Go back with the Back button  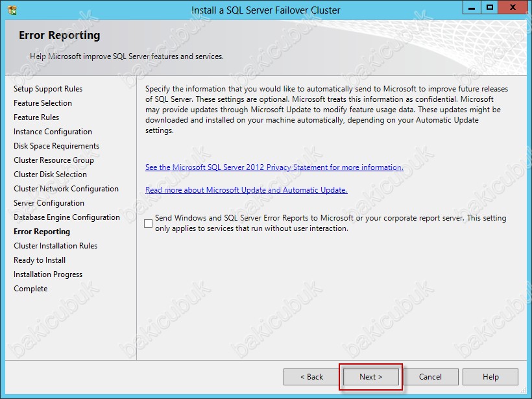pos(311,377)
